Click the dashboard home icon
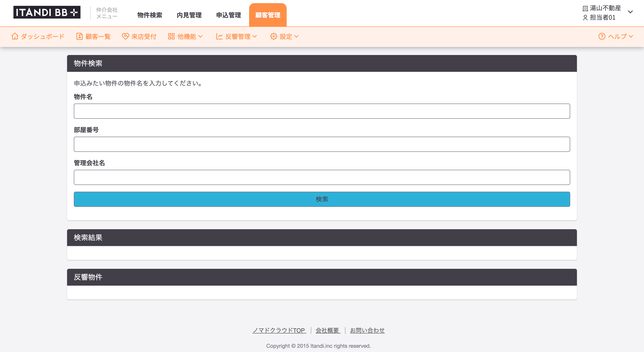Screen dimensions: 644x352 15,36
